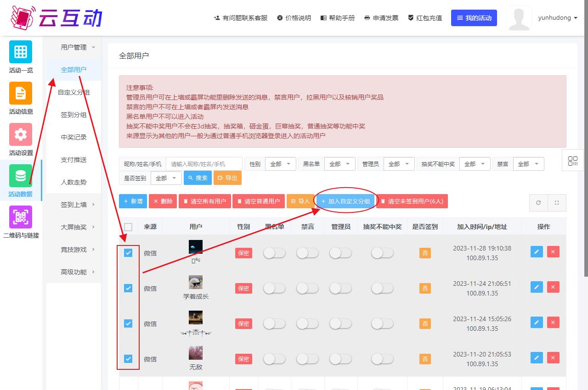Open the floating QR code icon at right edge

click(x=572, y=161)
